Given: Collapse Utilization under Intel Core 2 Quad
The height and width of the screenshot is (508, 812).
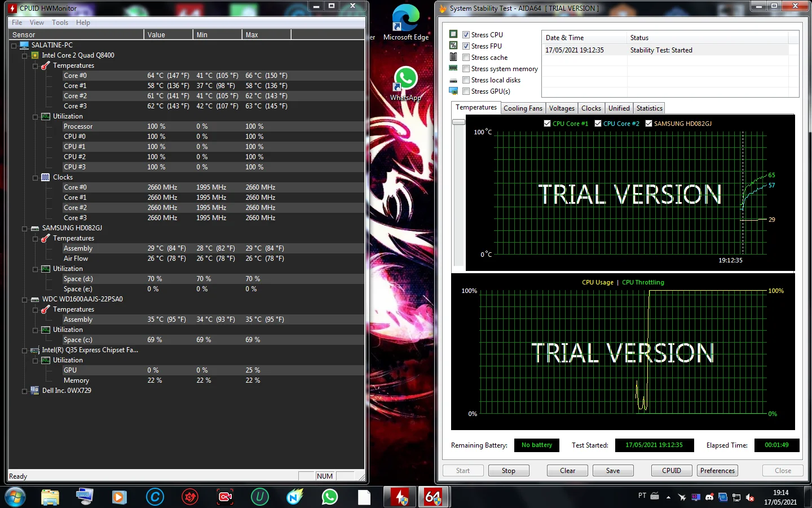Looking at the screenshot, I should point(36,117).
